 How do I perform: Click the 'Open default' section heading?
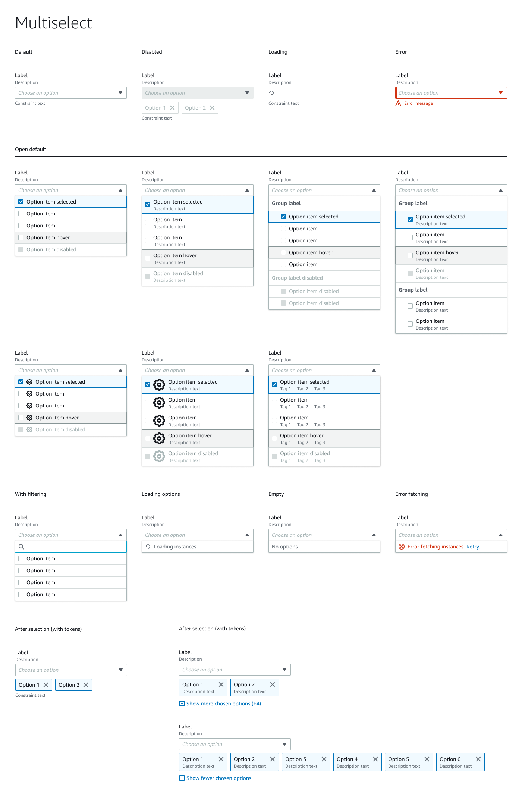pos(31,149)
